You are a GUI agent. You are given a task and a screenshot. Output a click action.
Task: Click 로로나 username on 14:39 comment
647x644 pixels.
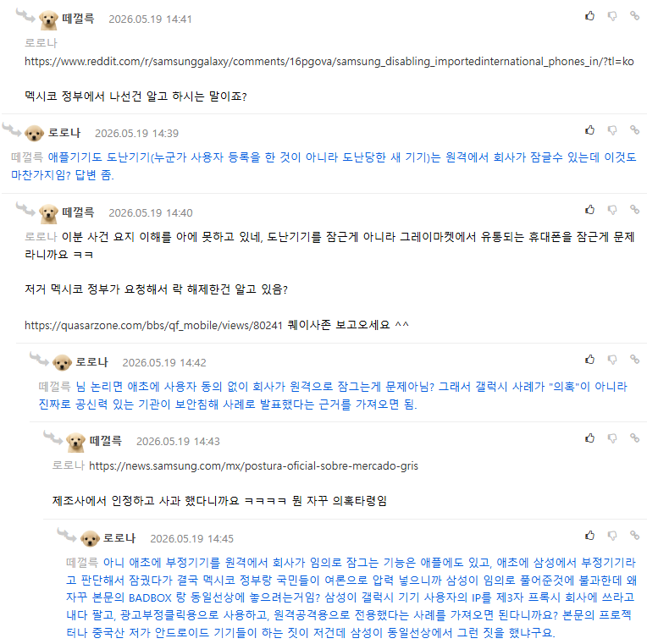pyautogui.click(x=64, y=133)
